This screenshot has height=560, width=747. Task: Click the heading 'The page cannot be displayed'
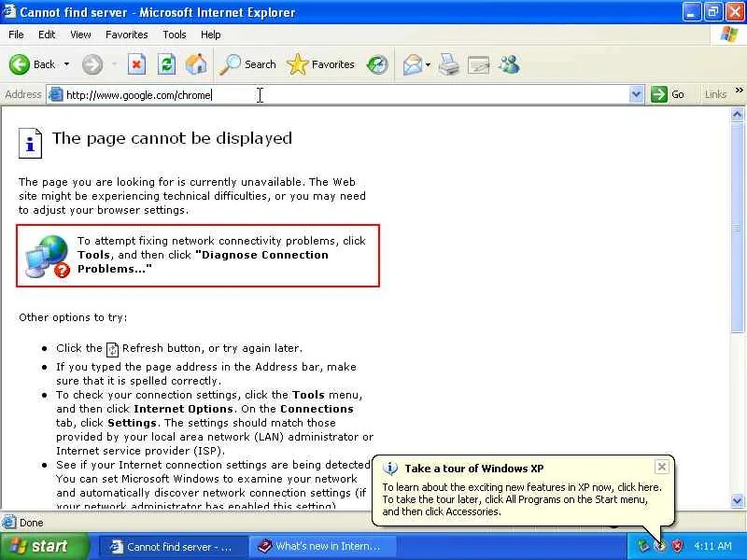coord(172,138)
